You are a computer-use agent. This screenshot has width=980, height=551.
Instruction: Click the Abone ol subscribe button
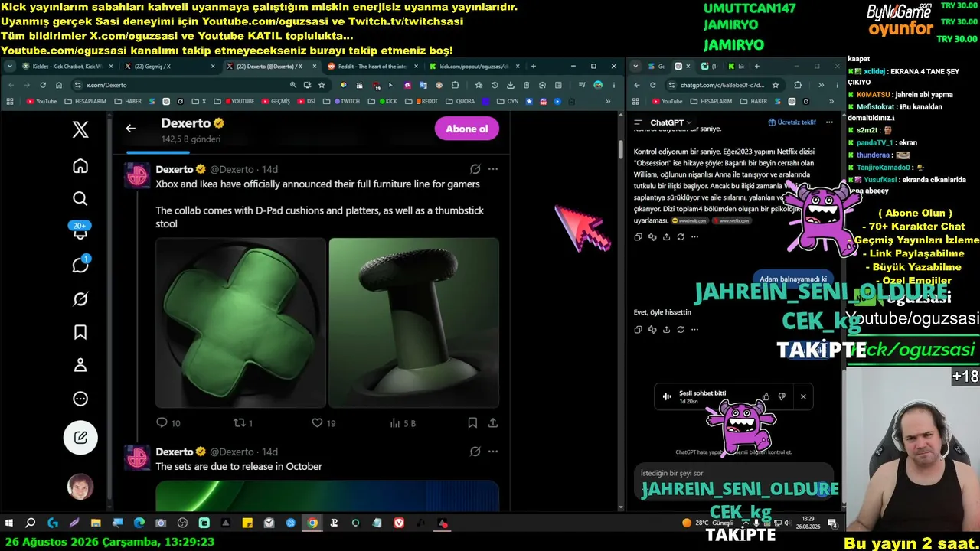pos(467,129)
